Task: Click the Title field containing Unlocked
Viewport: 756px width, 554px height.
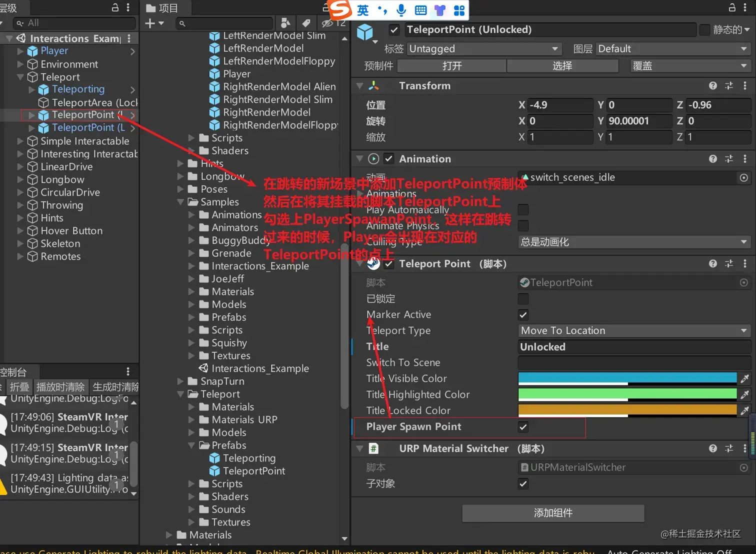Action: coord(634,346)
